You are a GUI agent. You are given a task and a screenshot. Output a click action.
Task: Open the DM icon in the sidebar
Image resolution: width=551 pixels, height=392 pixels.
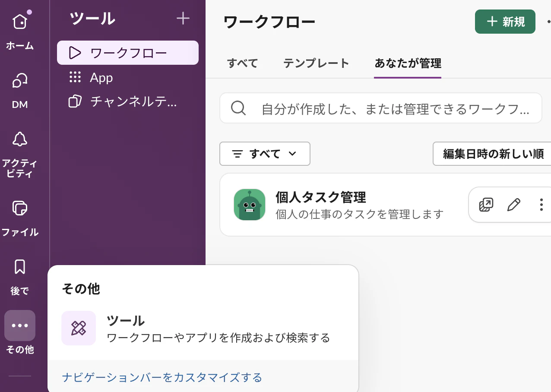20,80
